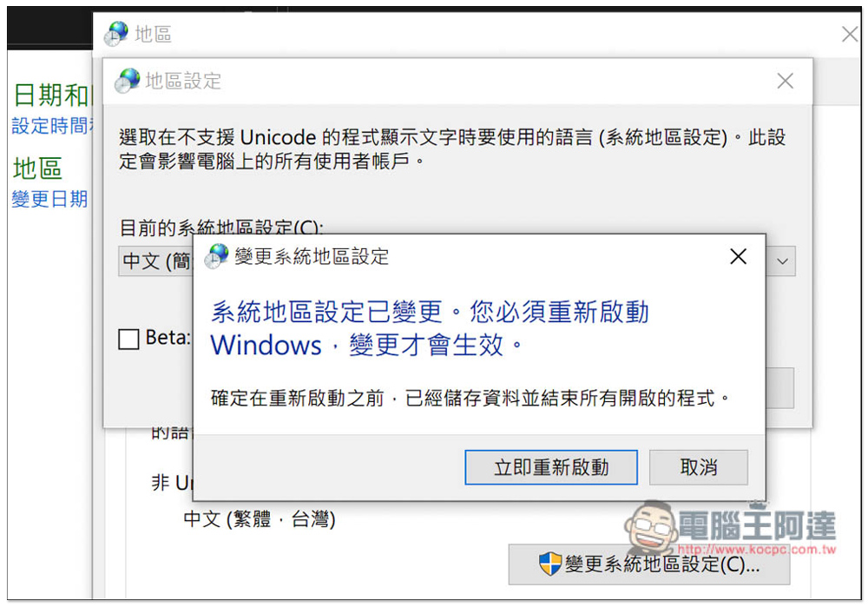Click the shield icon on 變更系統地區設定(C) button

(x=549, y=564)
